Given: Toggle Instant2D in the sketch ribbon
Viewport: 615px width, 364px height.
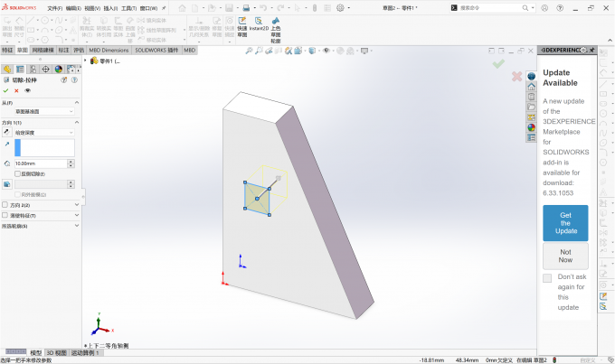Looking at the screenshot, I should 259,23.
